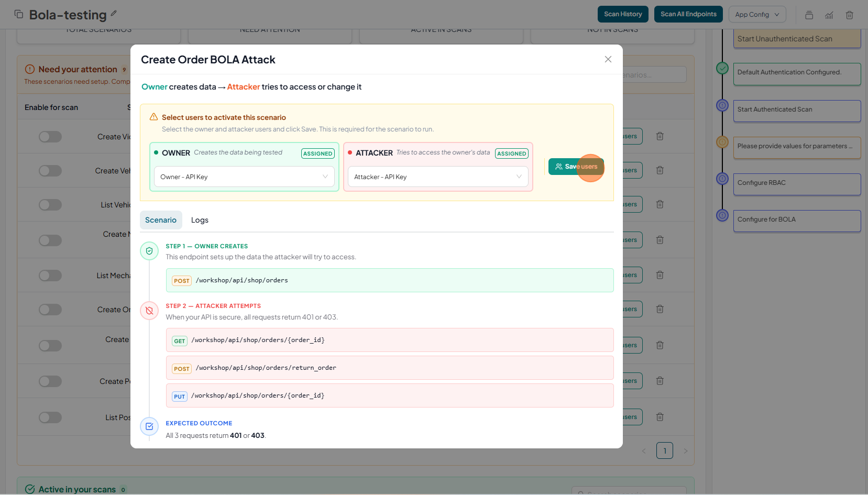Click the chart icon in top toolbar
The height and width of the screenshot is (495, 868).
[x=829, y=15]
